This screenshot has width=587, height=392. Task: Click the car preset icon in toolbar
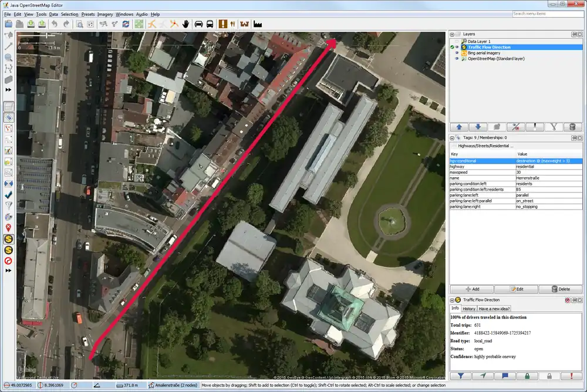pos(198,24)
